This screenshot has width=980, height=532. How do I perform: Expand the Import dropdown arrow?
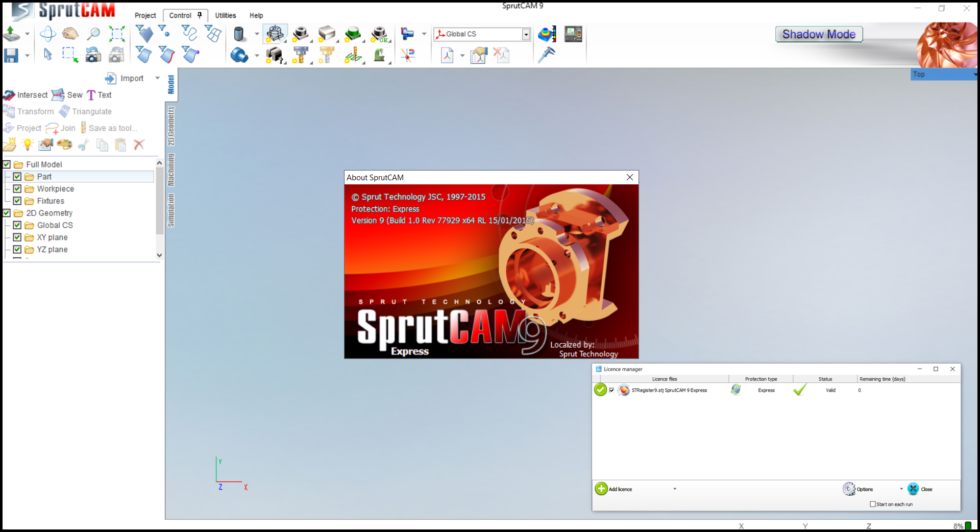coord(157,78)
